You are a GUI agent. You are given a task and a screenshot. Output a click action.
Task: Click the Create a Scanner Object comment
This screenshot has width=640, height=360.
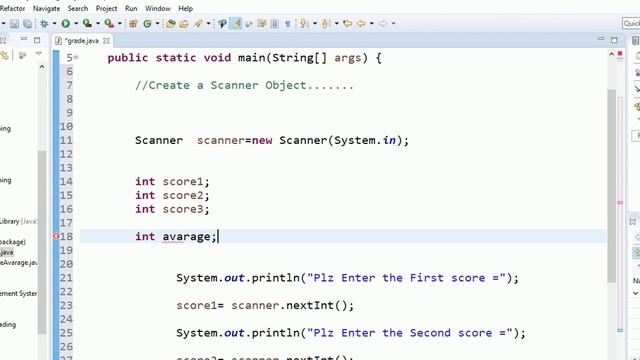pyautogui.click(x=244, y=85)
